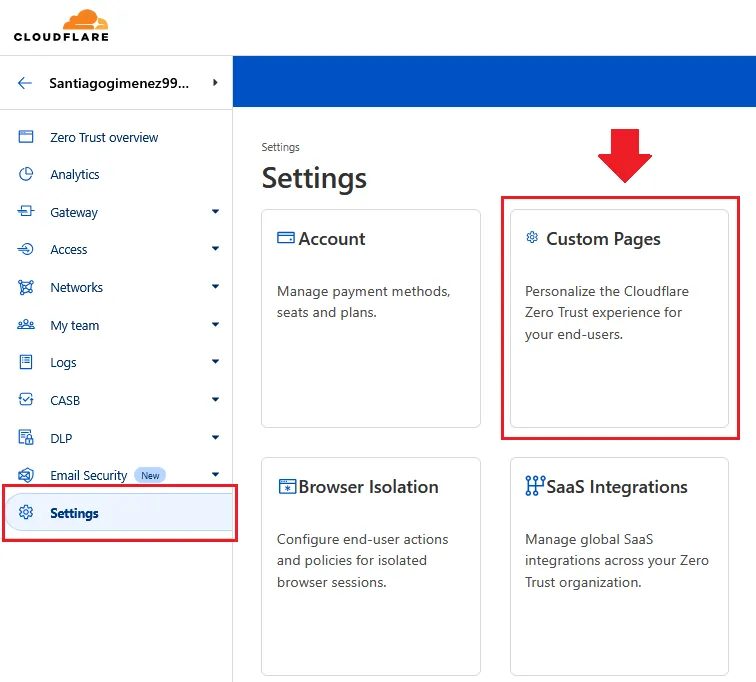Click the back arrow beside account name

click(25, 83)
